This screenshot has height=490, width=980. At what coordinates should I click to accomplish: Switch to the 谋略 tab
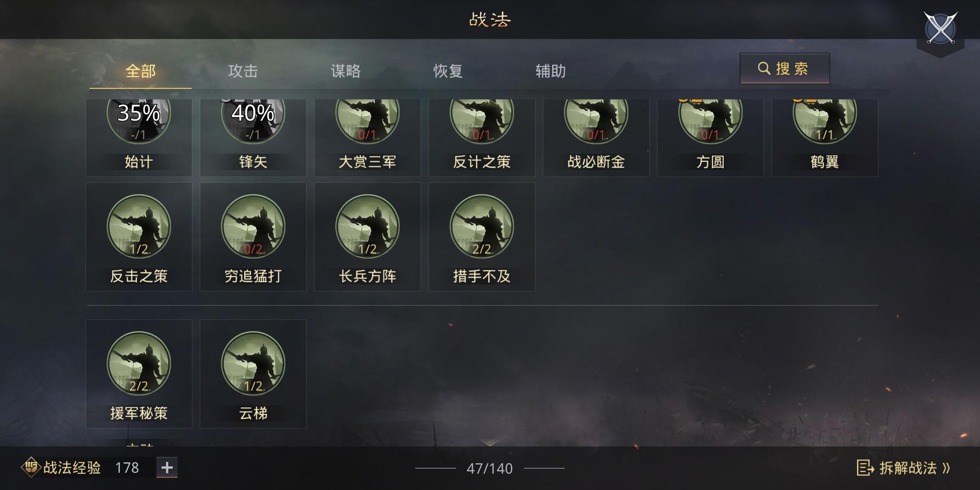click(346, 71)
